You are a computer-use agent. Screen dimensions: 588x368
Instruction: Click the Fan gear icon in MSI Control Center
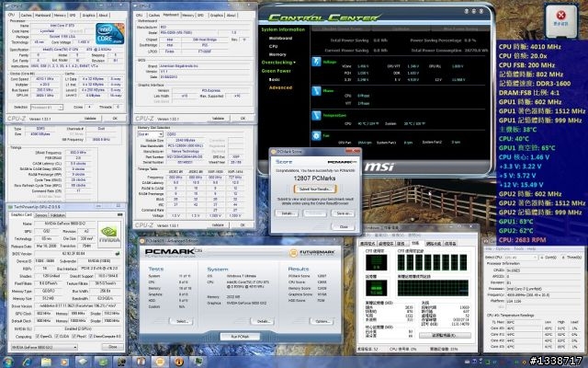coord(316,135)
